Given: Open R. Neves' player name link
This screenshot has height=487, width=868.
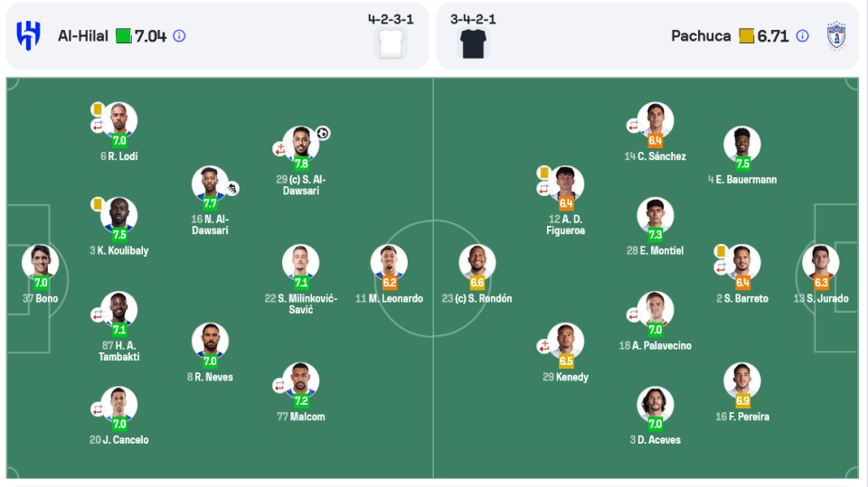Looking at the screenshot, I should coord(210,377).
